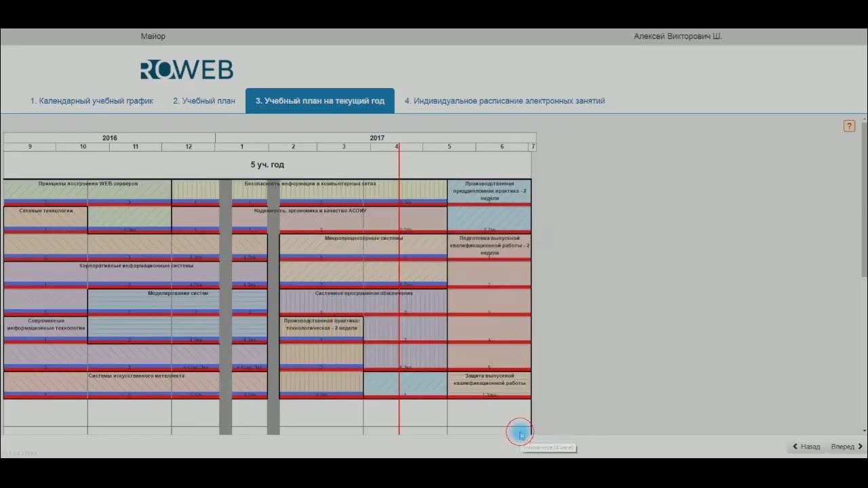Click the left arrow next to Назад
The width and height of the screenshot is (868, 488).
point(795,447)
